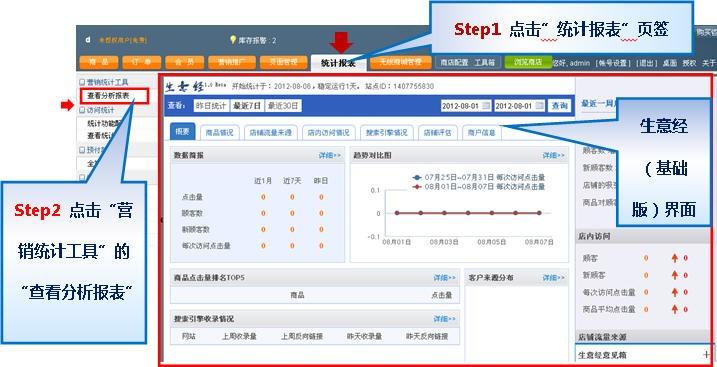The image size is (717, 367).
Task: Click the up arrow in 商品平均点击量 row
Action: click(674, 309)
